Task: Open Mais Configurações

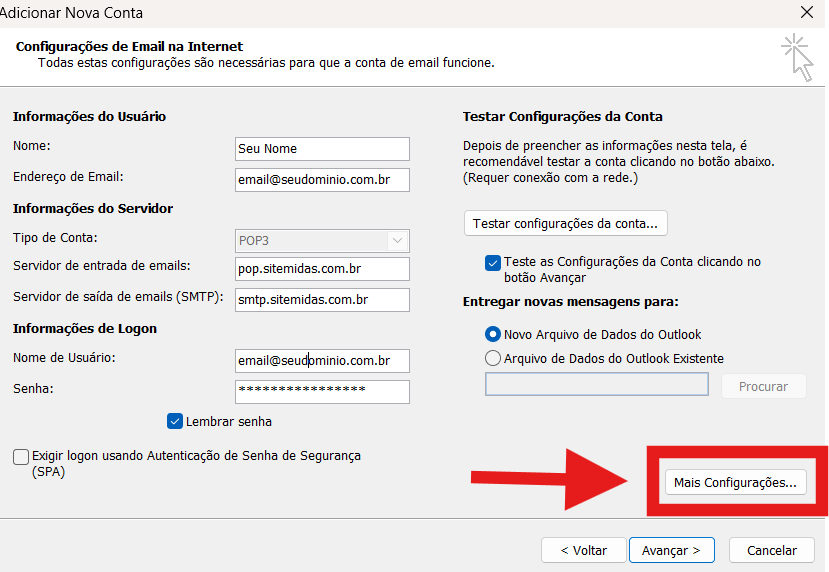Action: [x=735, y=482]
